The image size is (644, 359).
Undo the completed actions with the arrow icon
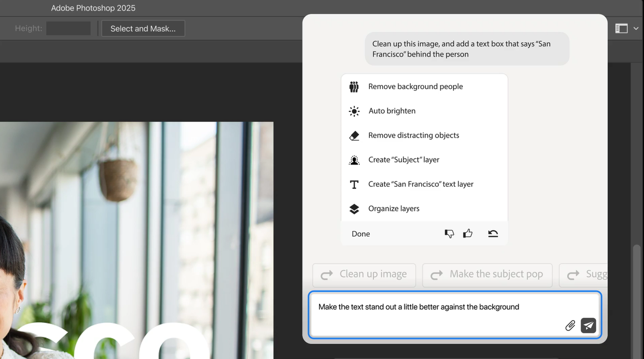(x=493, y=234)
